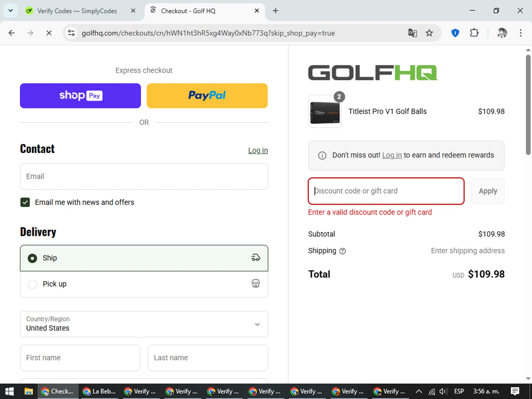This screenshot has width=532, height=399.
Task: Click the volume speaker tray icon
Action: click(443, 391)
